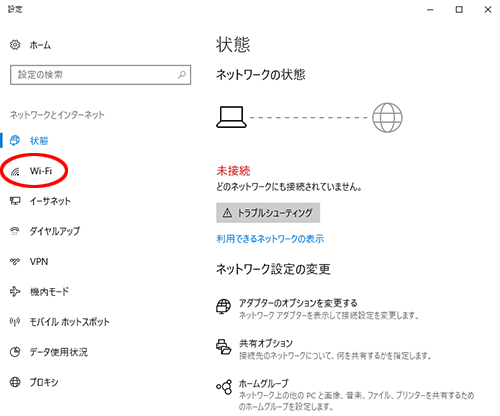
Task: Click the VPN icon
Action: (15, 261)
